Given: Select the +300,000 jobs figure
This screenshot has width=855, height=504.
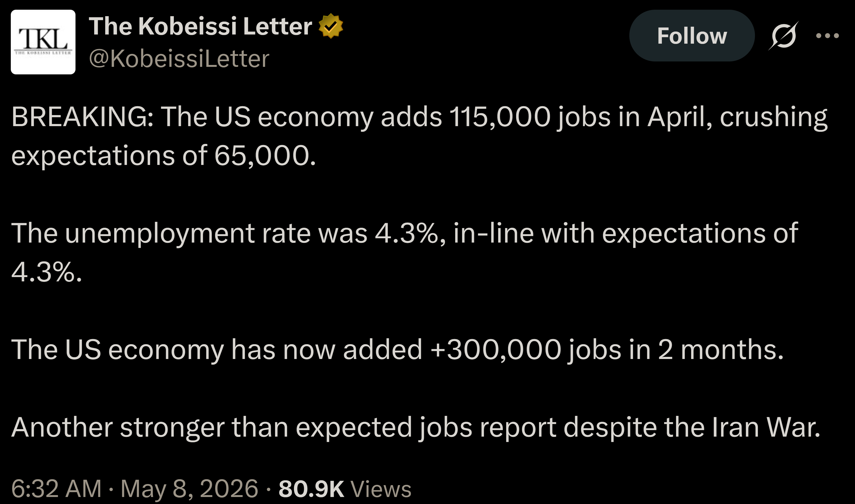Looking at the screenshot, I should [496, 350].
